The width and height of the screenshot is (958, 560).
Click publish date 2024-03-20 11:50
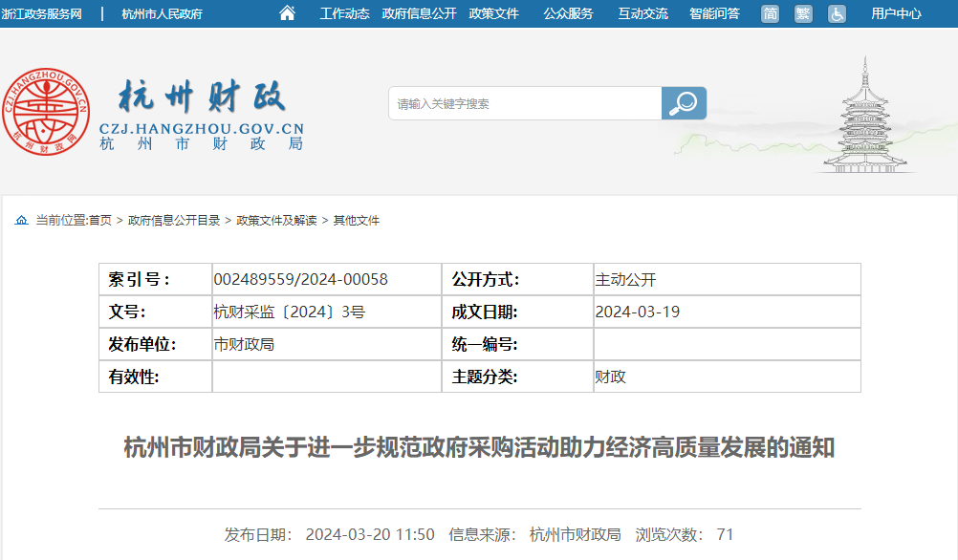coord(370,534)
